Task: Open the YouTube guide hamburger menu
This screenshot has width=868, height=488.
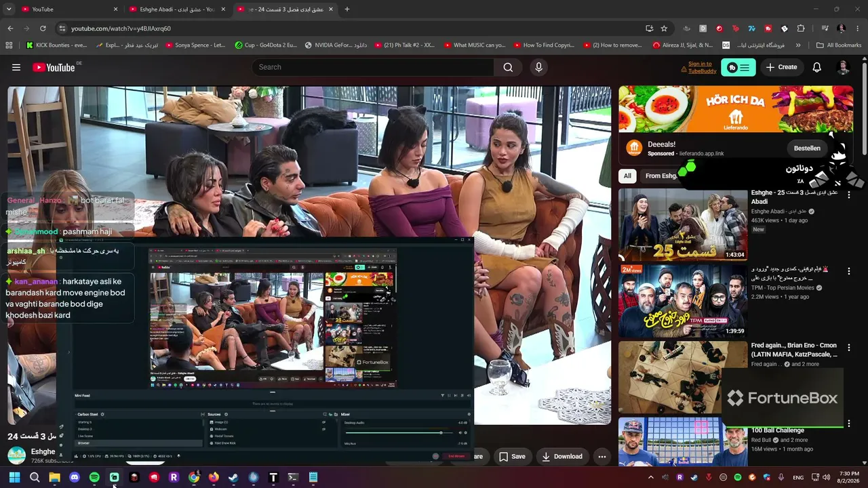Action: [x=16, y=67]
